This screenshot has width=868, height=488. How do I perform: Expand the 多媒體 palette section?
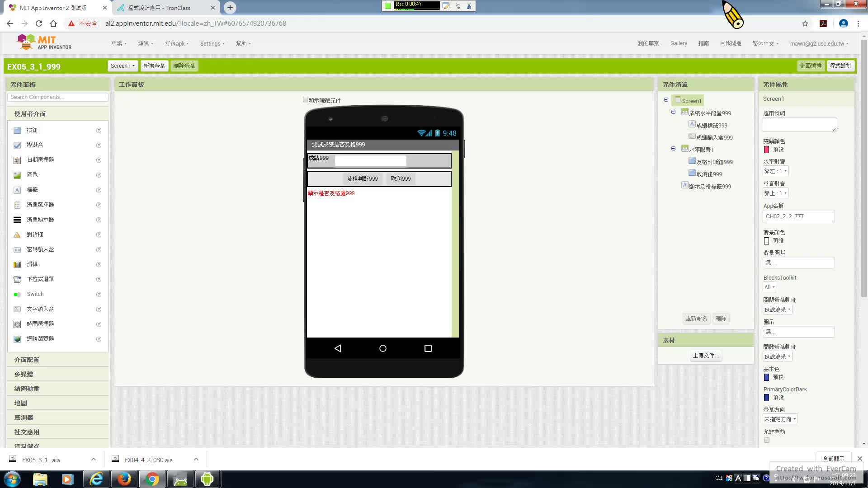pyautogui.click(x=58, y=375)
